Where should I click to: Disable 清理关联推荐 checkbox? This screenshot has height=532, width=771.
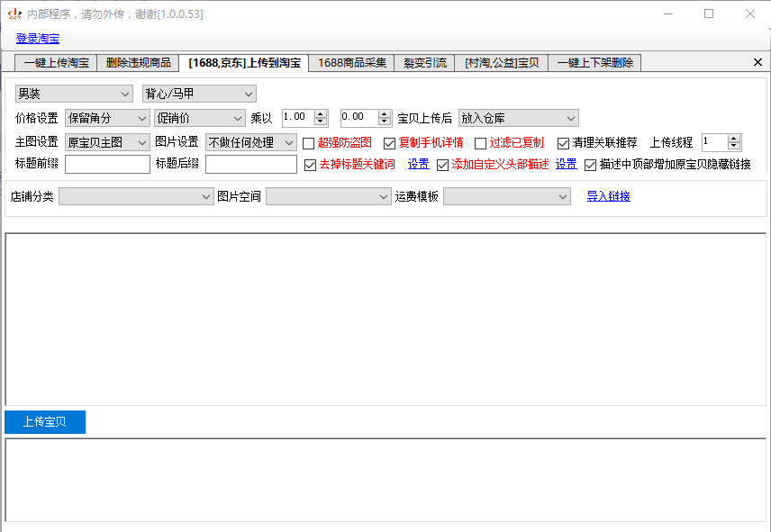(x=563, y=143)
